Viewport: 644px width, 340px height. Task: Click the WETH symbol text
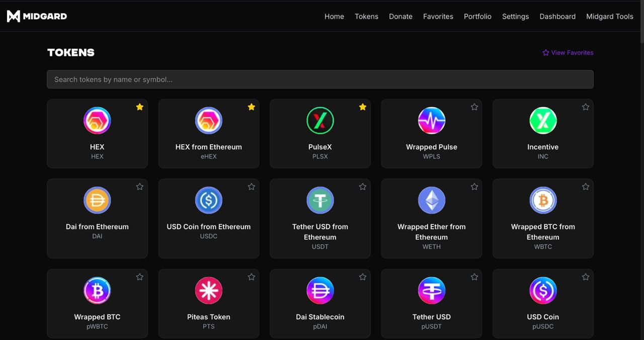(x=432, y=246)
